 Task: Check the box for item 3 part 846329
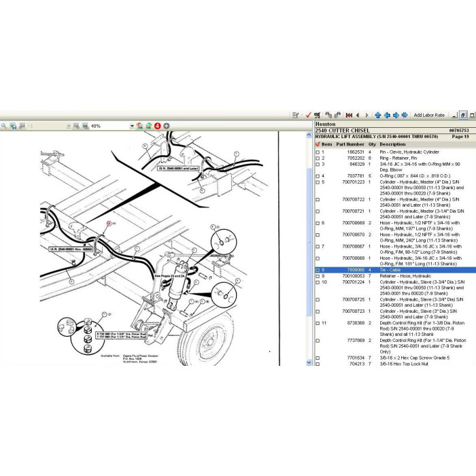[318, 165]
